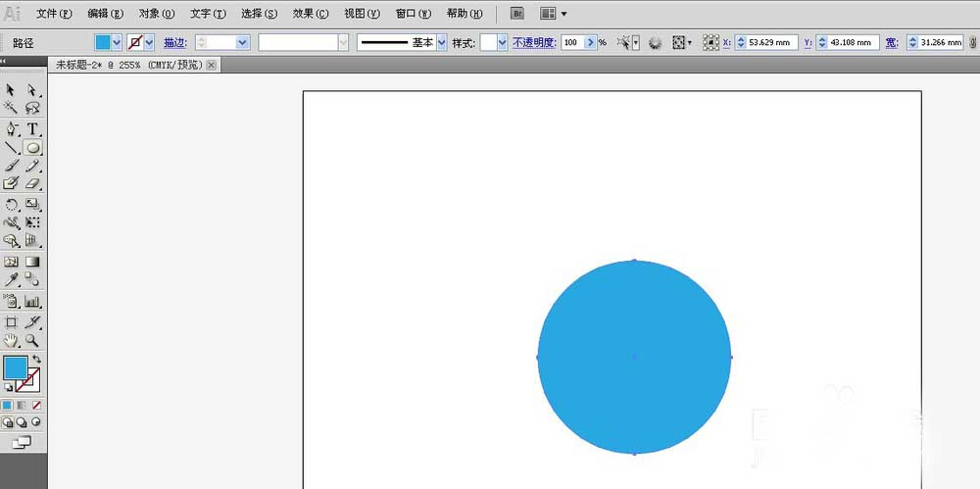Viewport: 980px width, 489px height.
Task: Reset to default fill and stroke
Action: 8,388
